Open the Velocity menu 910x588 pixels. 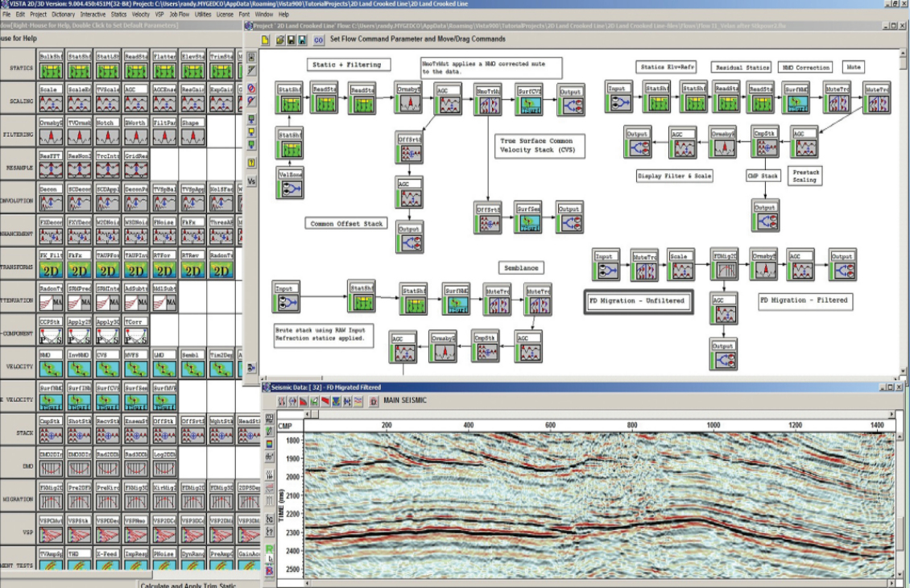[x=141, y=14]
